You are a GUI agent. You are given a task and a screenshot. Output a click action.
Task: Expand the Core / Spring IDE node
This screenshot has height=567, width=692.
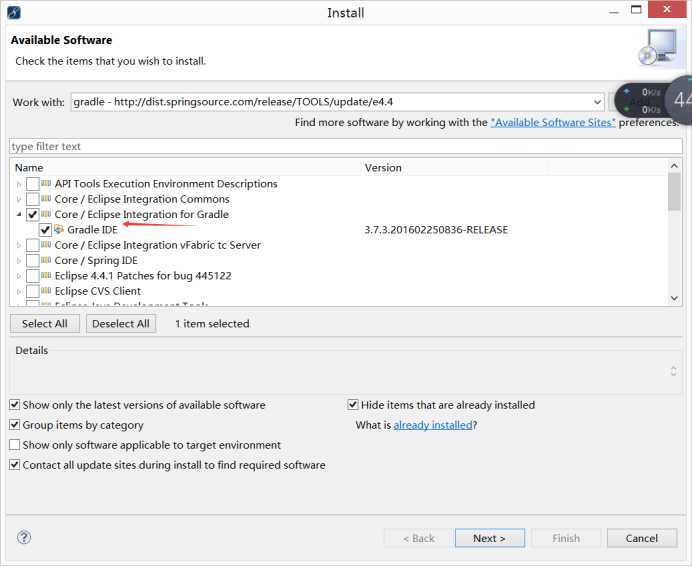pyautogui.click(x=19, y=261)
